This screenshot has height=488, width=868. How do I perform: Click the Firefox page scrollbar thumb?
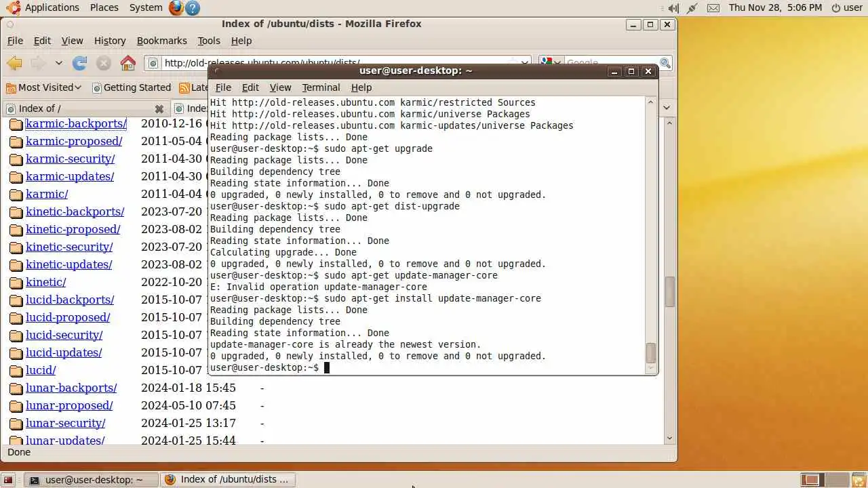670,292
